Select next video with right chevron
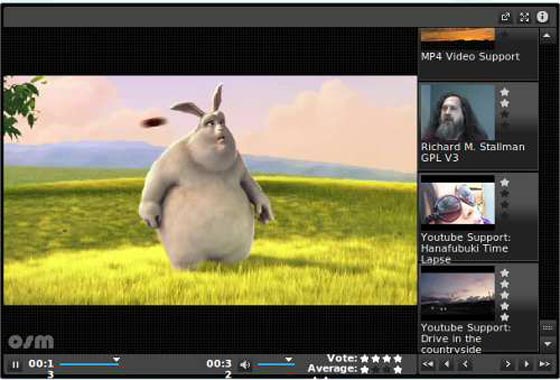Viewport: 560px width, 380px height. 507,364
